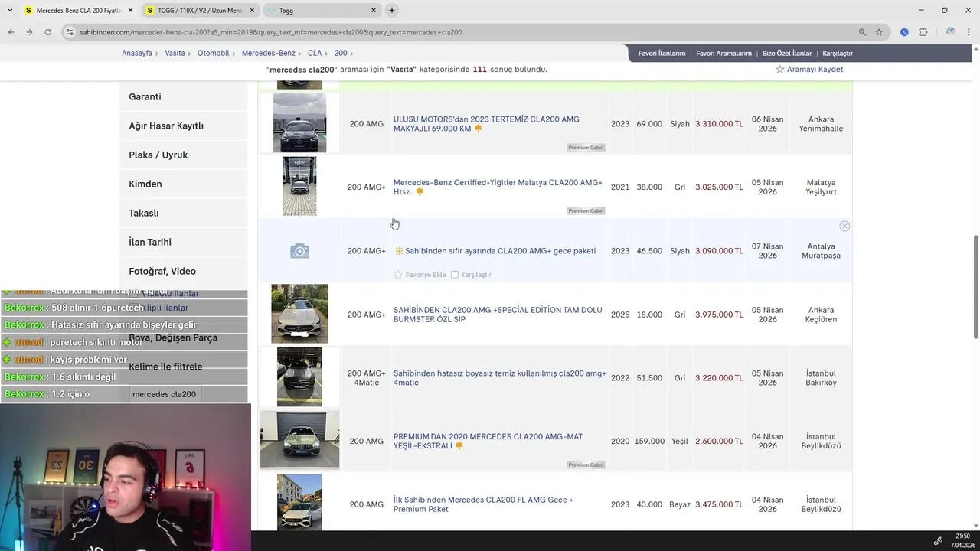980x551 pixels.
Task: Expand the İlan Tarihi filter
Action: click(x=183, y=242)
